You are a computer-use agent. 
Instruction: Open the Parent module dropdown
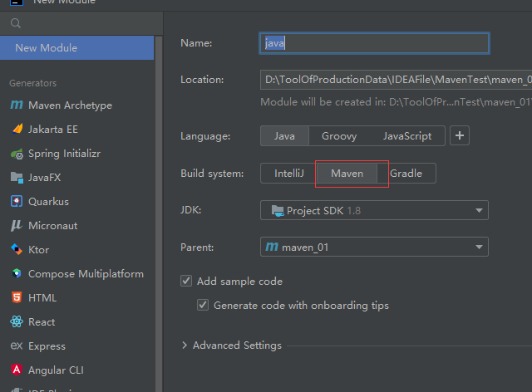374,247
